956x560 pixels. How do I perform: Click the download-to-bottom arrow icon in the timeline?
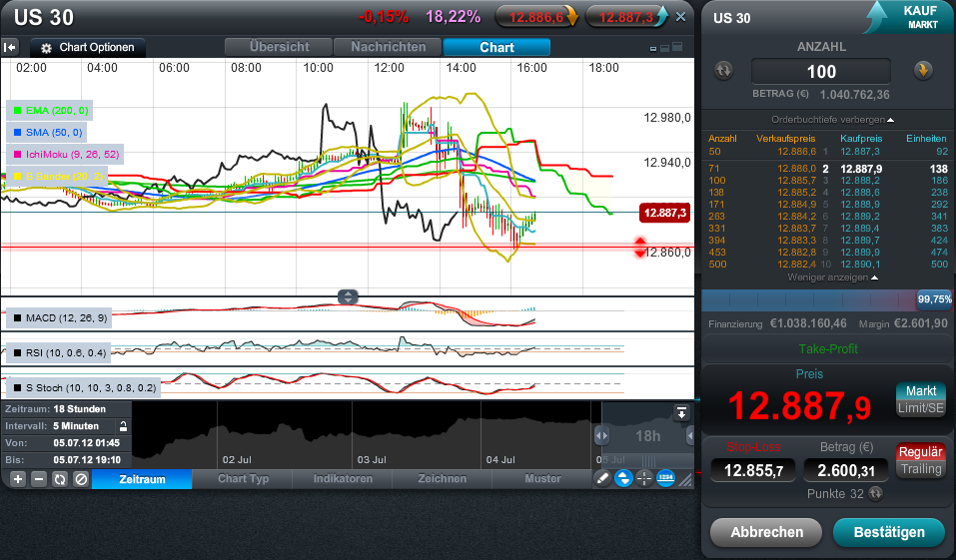(x=681, y=413)
